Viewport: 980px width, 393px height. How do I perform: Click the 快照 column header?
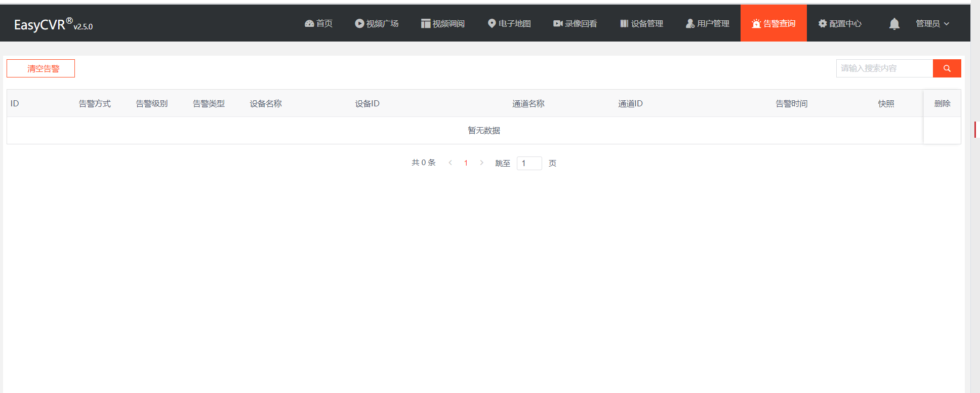(x=886, y=103)
